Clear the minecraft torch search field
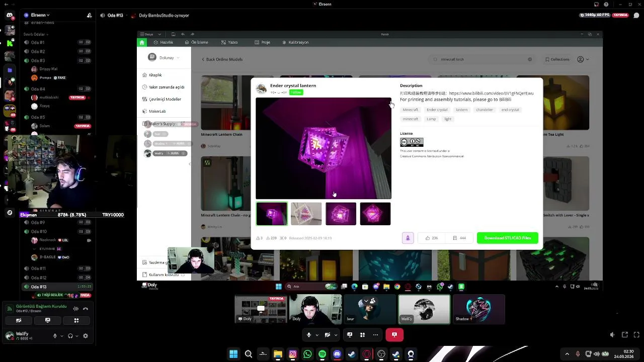The height and width of the screenshot is (362, 644). tap(530, 59)
